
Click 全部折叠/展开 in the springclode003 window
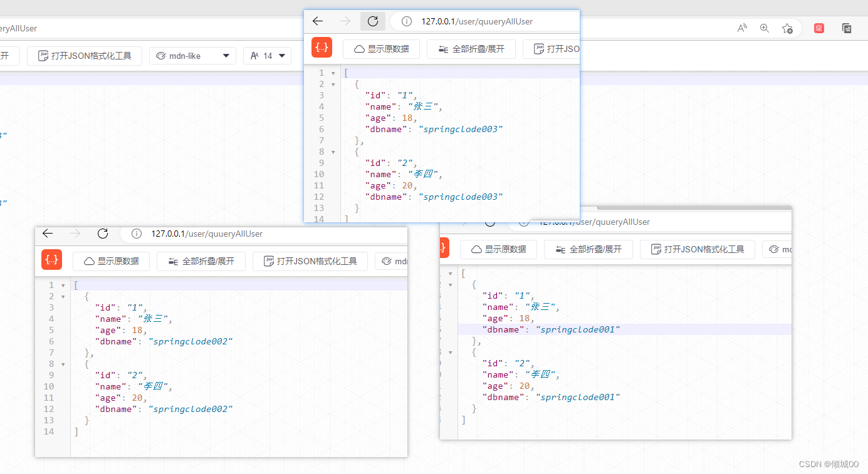pyautogui.click(x=471, y=49)
